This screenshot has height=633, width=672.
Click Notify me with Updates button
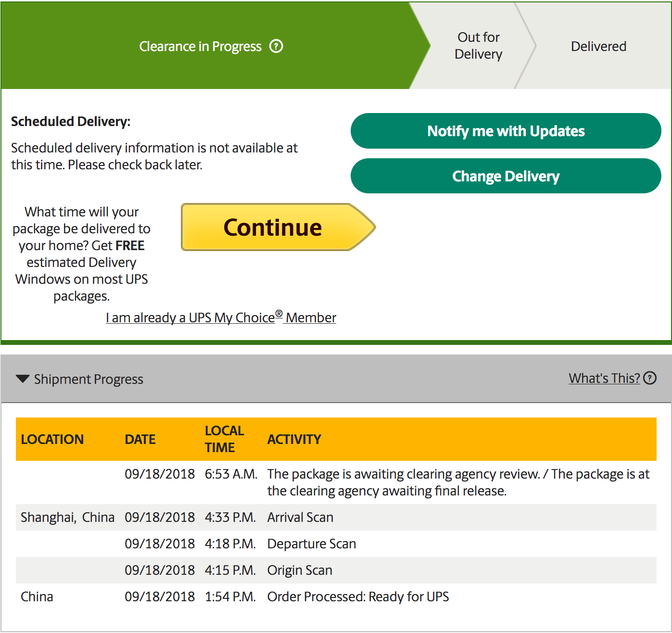[506, 131]
